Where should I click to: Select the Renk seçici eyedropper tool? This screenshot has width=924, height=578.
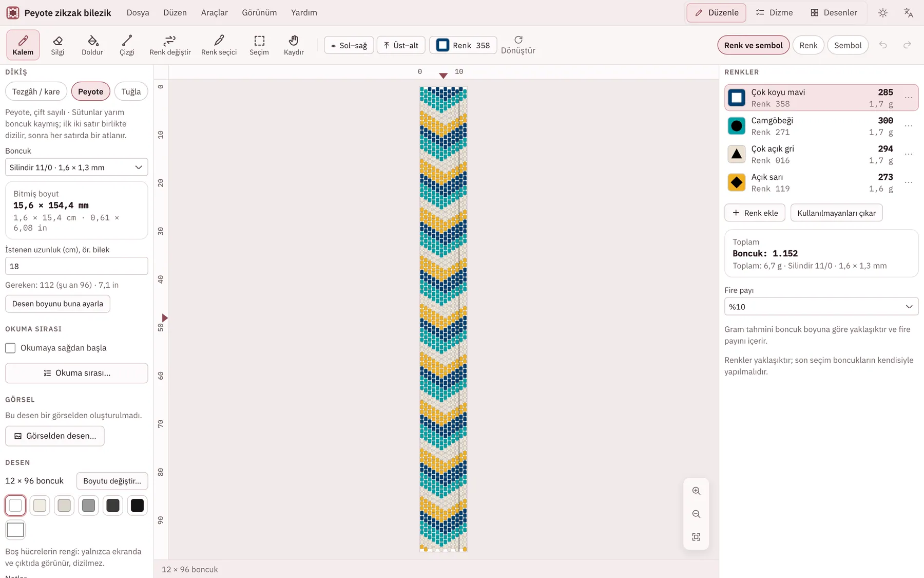(219, 45)
